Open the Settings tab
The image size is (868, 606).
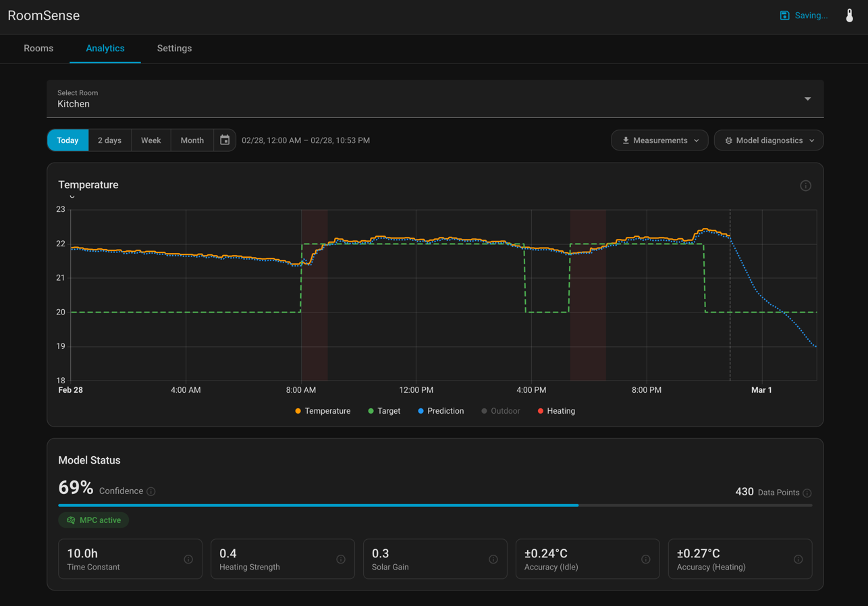pyautogui.click(x=173, y=49)
